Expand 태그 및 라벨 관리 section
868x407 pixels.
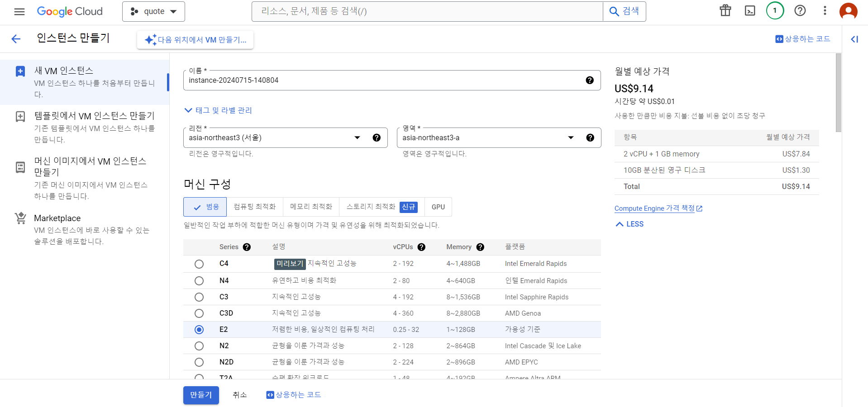218,110
